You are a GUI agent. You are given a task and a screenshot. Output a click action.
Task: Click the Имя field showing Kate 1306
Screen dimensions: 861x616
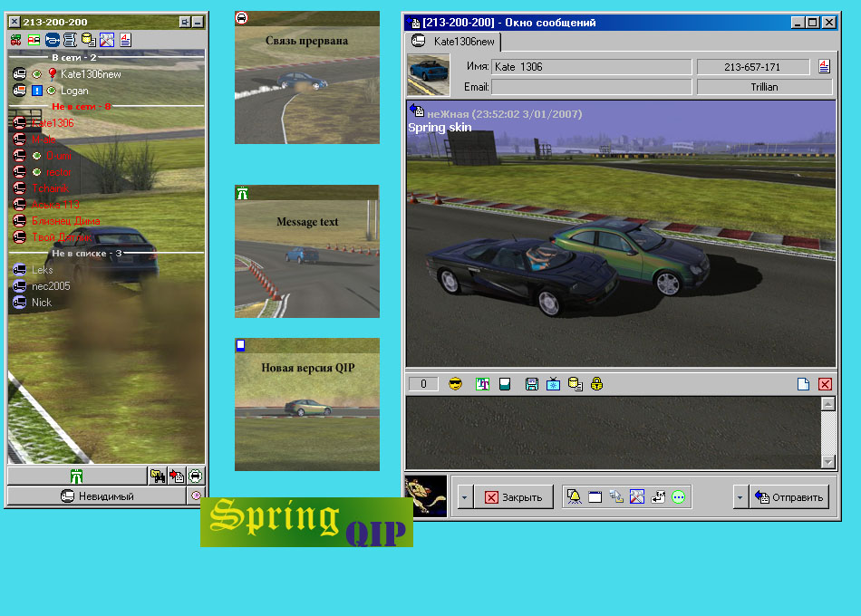[x=592, y=67]
